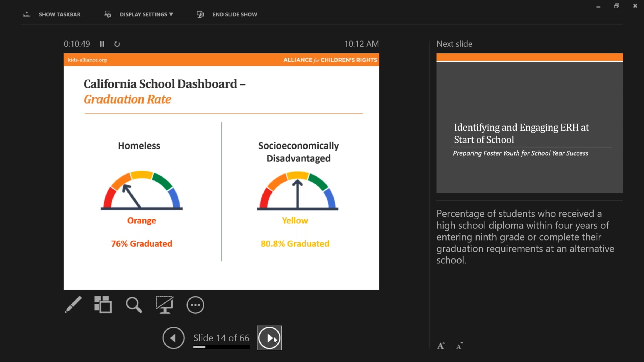The width and height of the screenshot is (644, 362).
Task: Click the current slide to advance
Action: click(221, 171)
